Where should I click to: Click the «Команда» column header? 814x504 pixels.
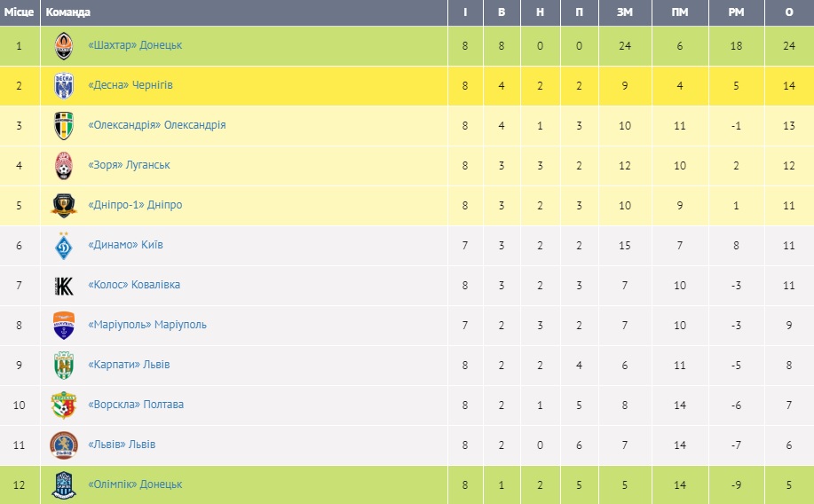tap(67, 12)
